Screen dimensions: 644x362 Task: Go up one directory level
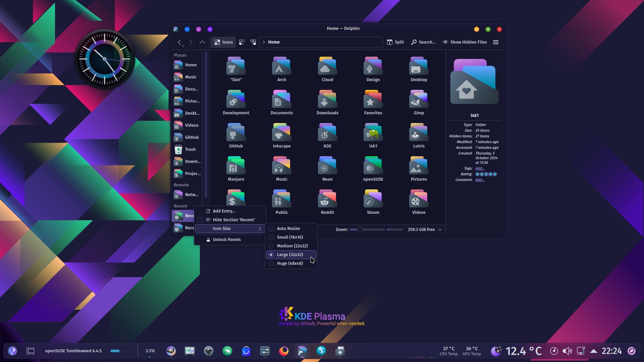coord(202,42)
